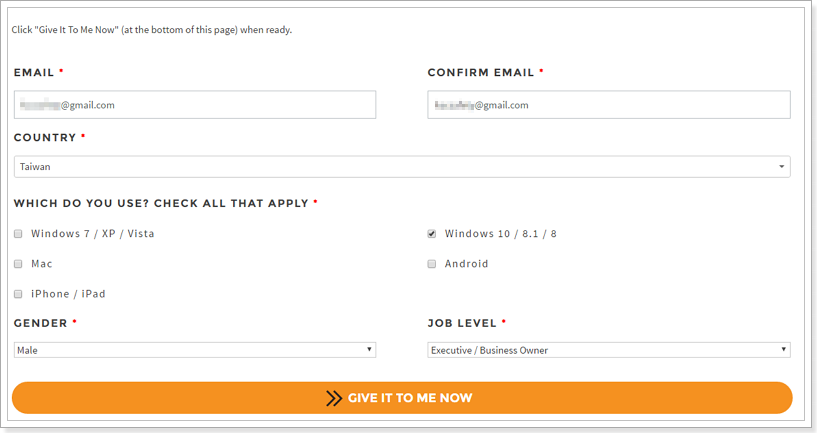This screenshot has height=433, width=817.
Task: Tick the Mac checkbox
Action: (x=18, y=264)
